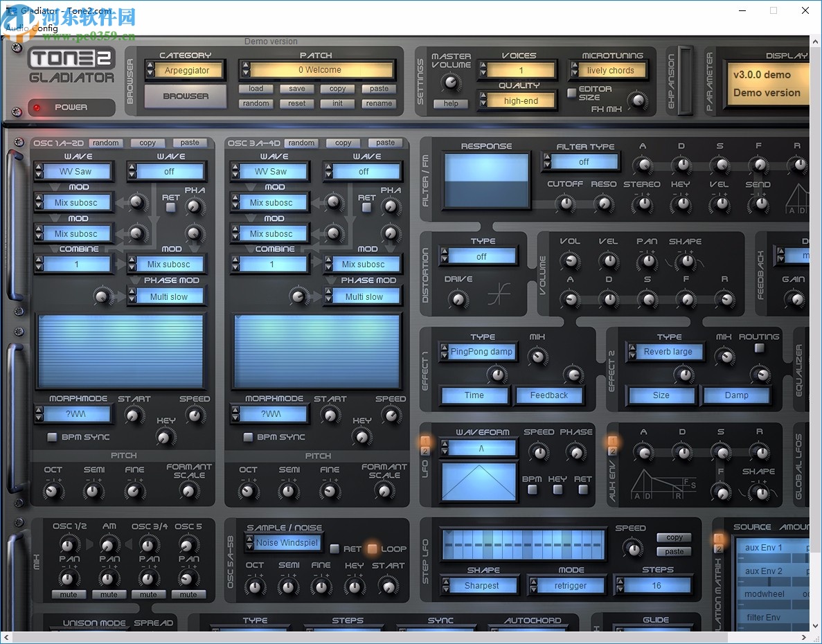The image size is (822, 644).
Task: Click Step LFO copy button
Action: coord(674,537)
